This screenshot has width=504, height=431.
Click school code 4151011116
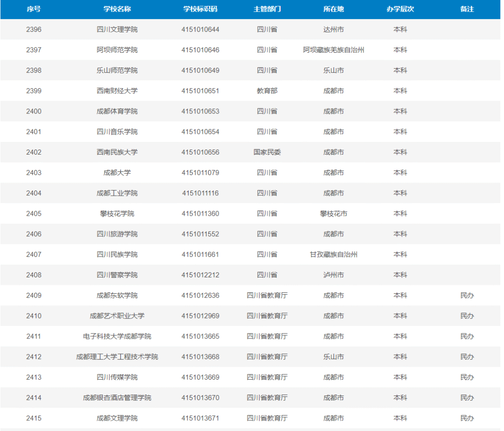200,193
